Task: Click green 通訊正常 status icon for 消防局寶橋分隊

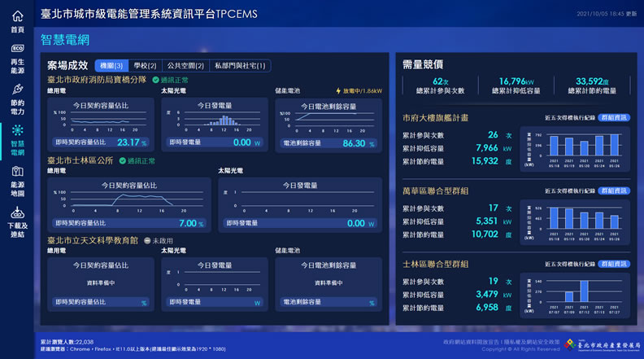Action: (x=155, y=80)
